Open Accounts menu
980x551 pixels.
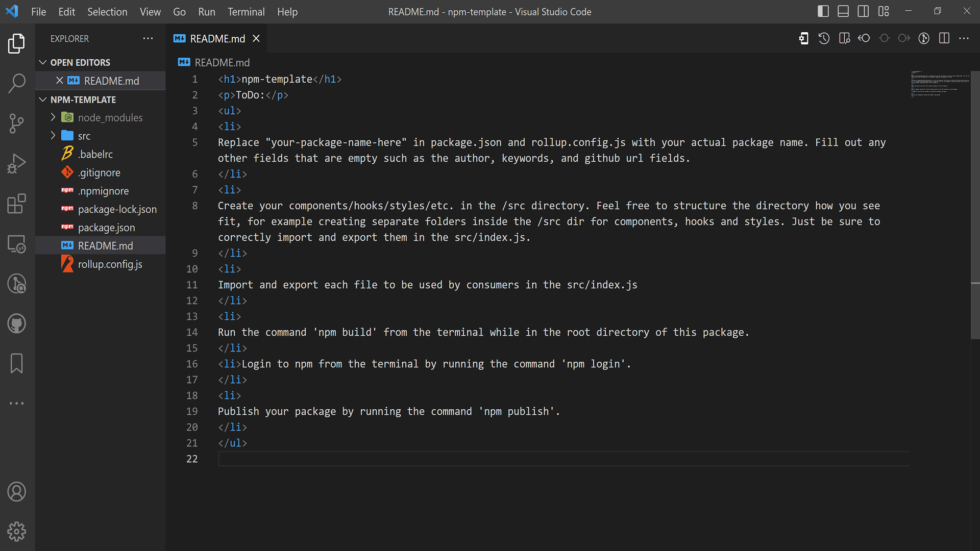(x=17, y=492)
